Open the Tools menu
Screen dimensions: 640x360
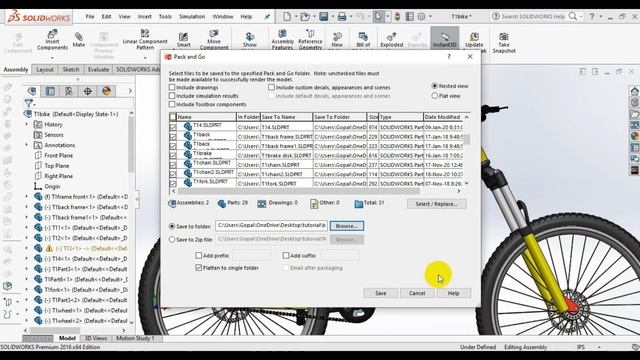165,17
